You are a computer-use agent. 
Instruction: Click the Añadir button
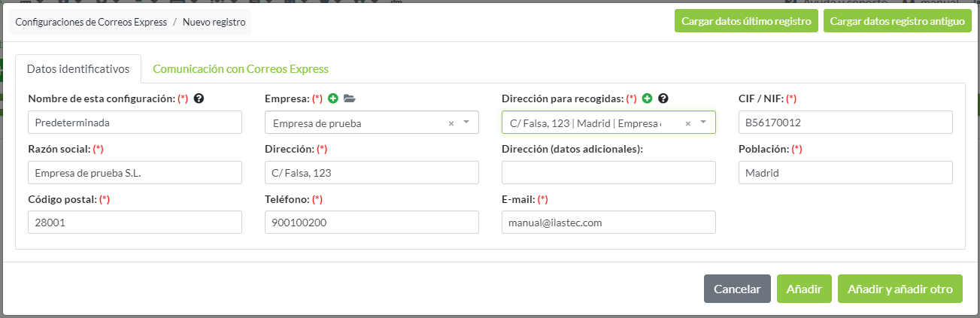804,289
